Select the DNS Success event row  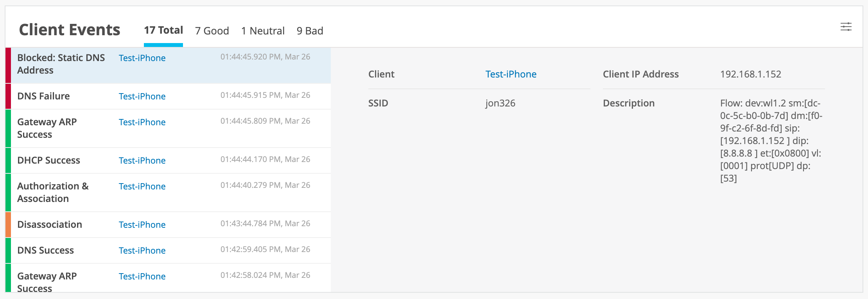pyautogui.click(x=45, y=250)
